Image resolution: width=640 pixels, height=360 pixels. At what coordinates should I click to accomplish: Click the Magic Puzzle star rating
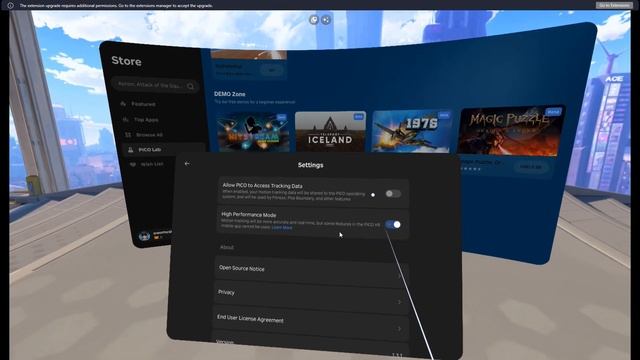[x=471, y=169]
